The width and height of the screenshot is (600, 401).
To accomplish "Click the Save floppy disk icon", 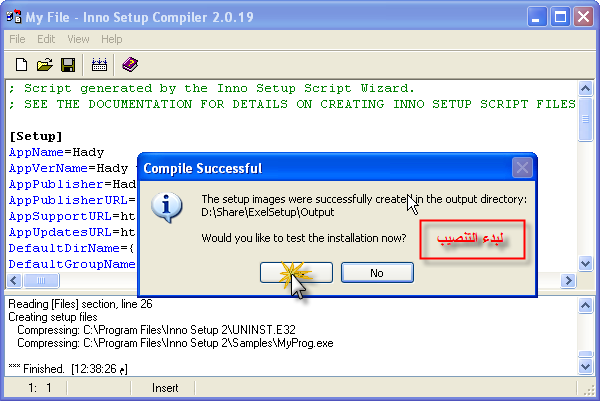I will click(68, 65).
